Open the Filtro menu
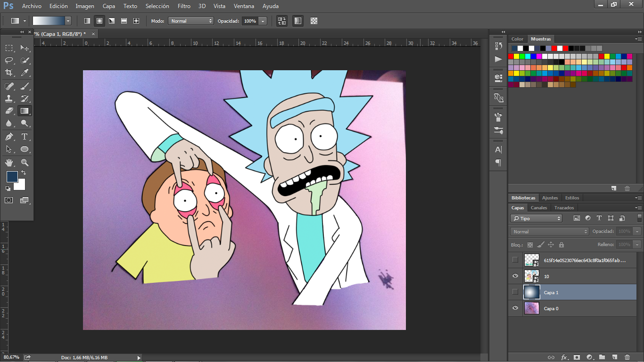644x362 pixels. coord(184,6)
